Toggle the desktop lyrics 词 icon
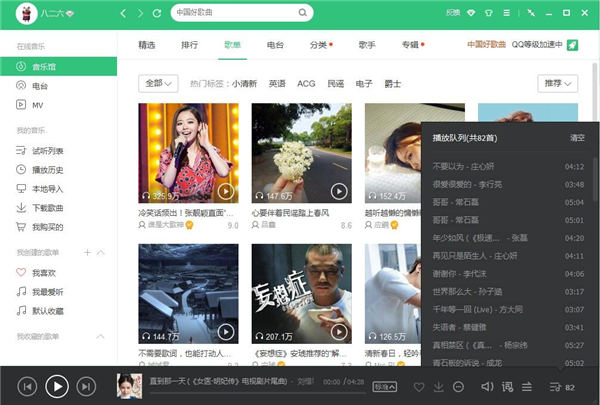Viewport: 600px width, 405px height. (x=507, y=387)
